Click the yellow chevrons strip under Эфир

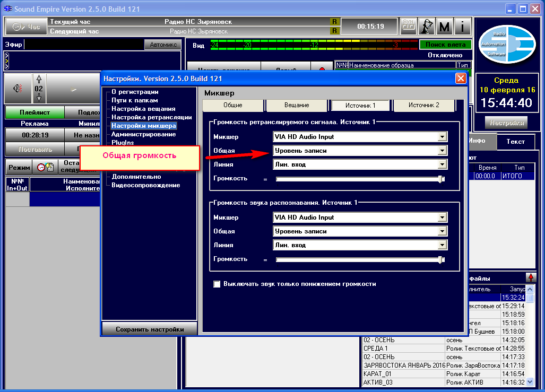click(x=6, y=61)
